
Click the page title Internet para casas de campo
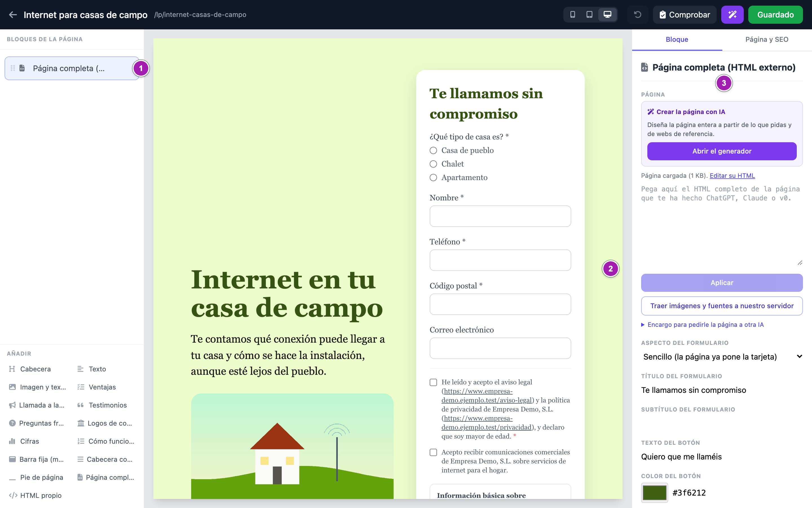click(85, 15)
